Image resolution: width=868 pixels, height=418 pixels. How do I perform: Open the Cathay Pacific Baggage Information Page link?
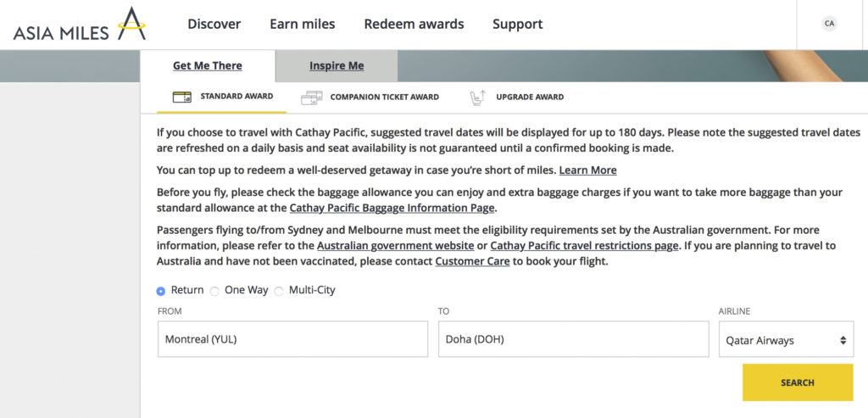(x=392, y=208)
